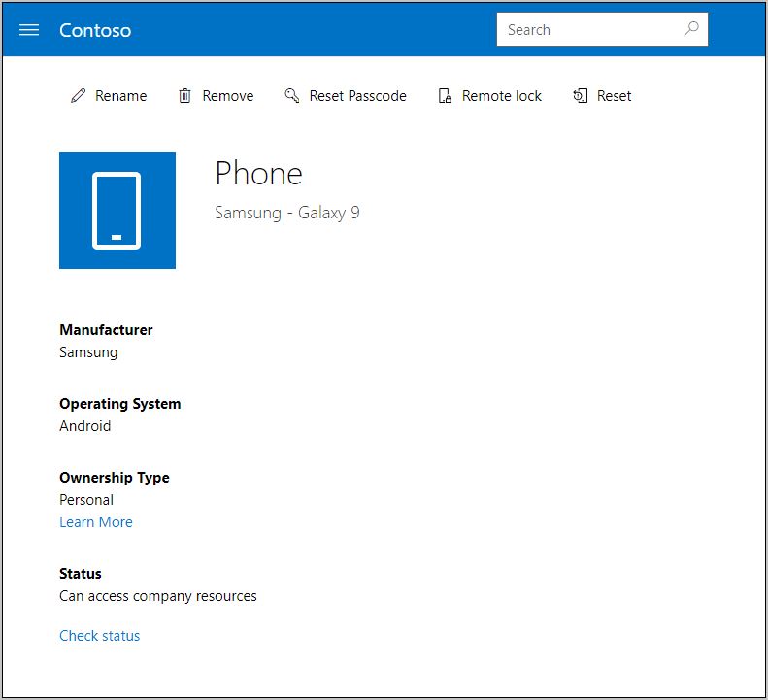Click the Remote lock toolbar label
This screenshot has width=768, height=700.
click(502, 96)
